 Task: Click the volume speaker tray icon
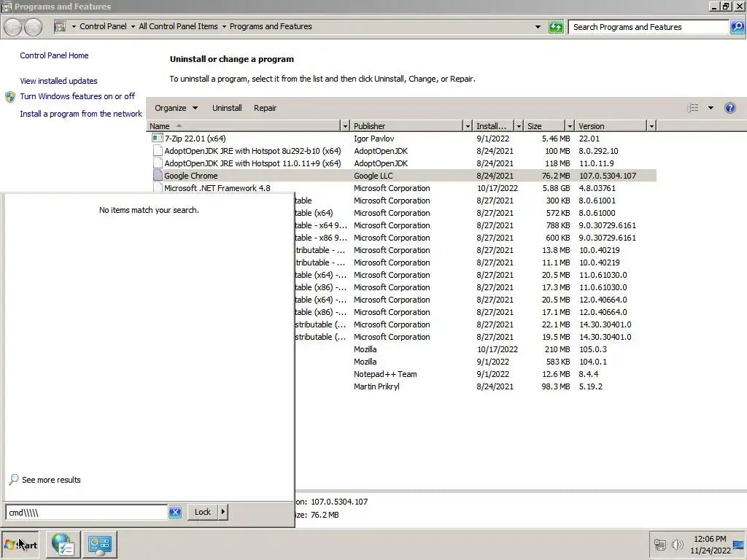tap(677, 544)
